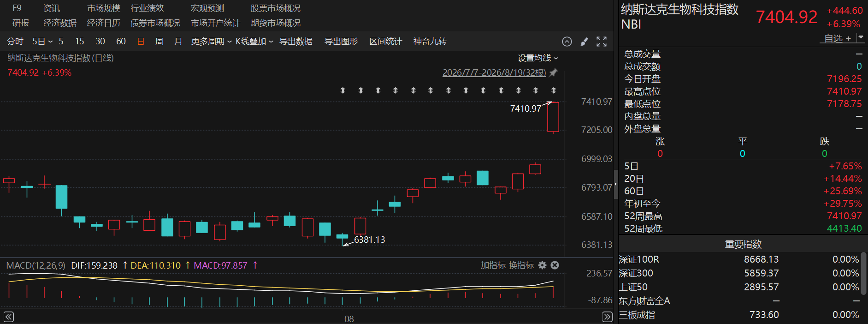Click the DIF up-arrow indicator
Image resolution: width=868 pixels, height=324 pixels.
[x=124, y=265]
